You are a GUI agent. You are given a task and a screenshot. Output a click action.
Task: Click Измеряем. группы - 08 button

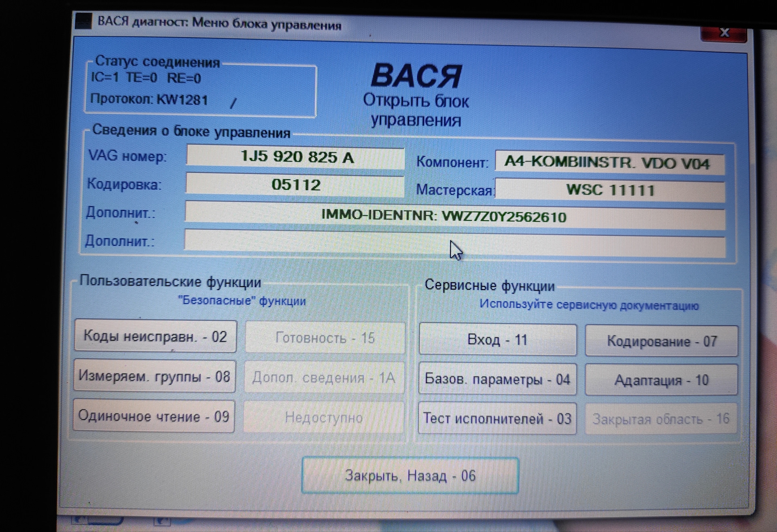coord(154,377)
